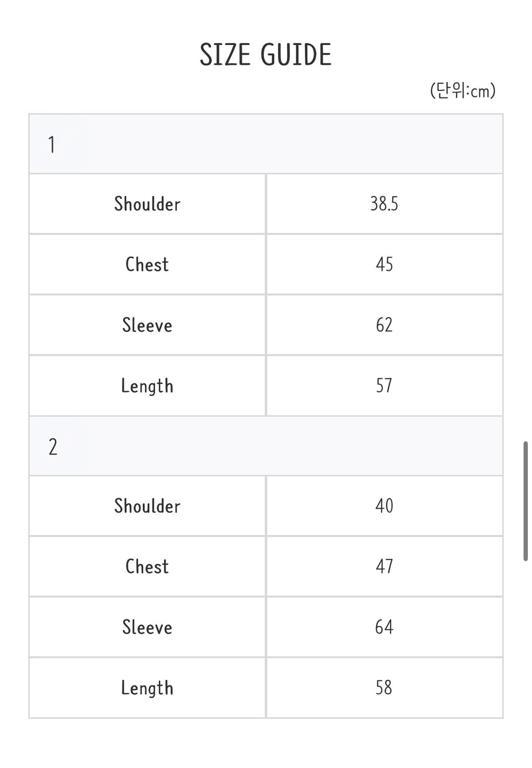Select the 45 chest value

click(x=384, y=264)
